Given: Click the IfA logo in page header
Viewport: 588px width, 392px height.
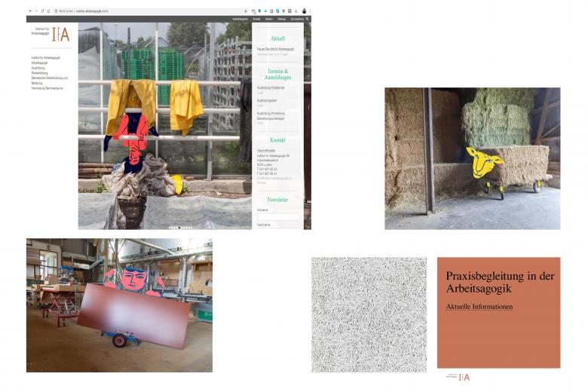Looking at the screenshot, I should pos(60,34).
